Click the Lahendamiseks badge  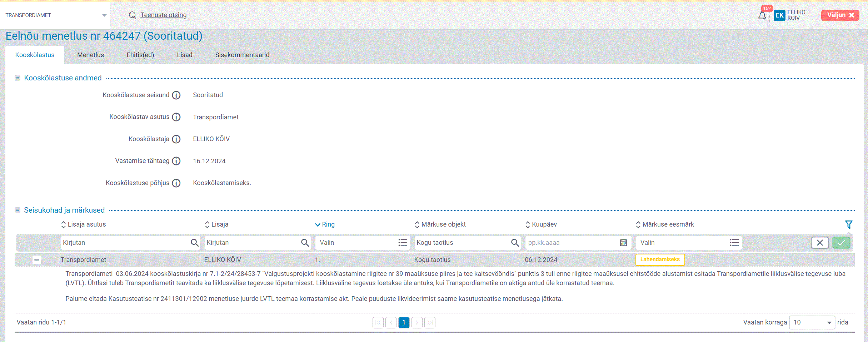tap(660, 259)
